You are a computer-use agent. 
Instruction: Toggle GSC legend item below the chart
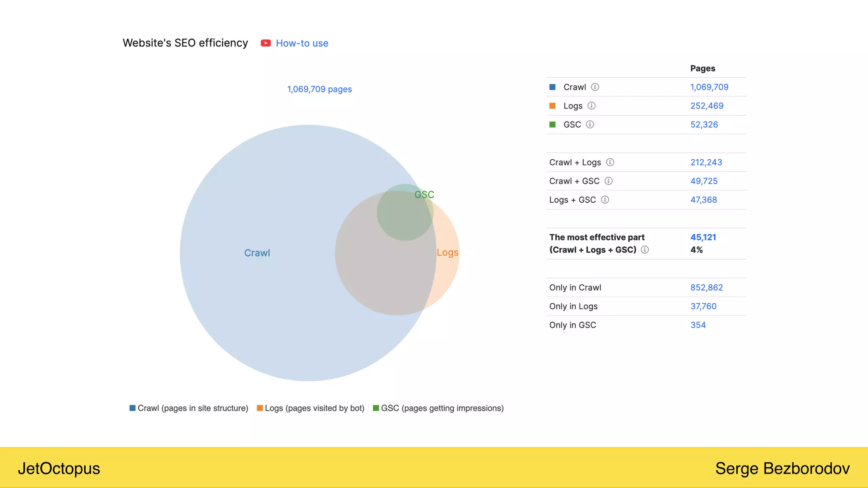(x=438, y=408)
